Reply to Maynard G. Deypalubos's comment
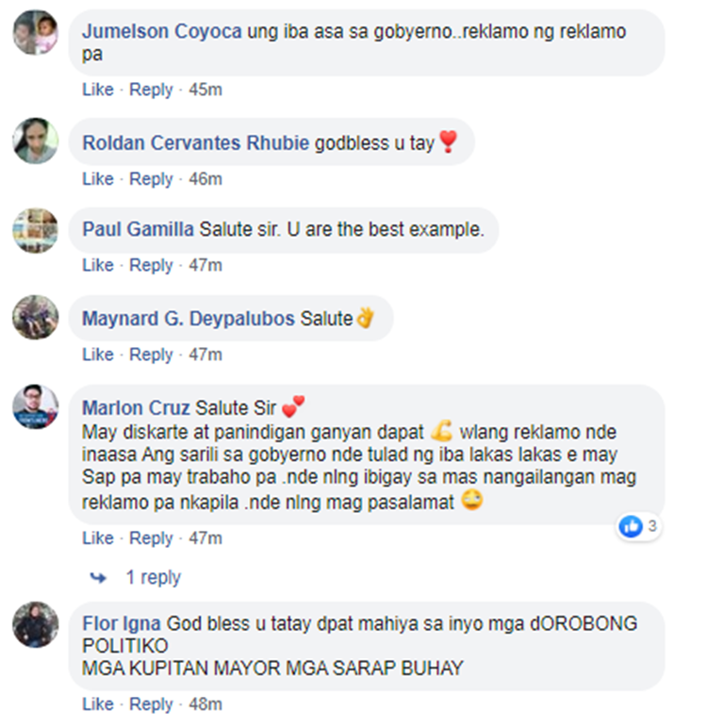 click(151, 355)
